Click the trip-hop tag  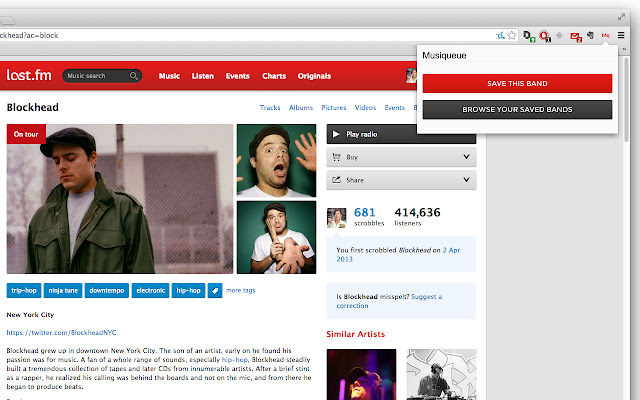pos(24,291)
